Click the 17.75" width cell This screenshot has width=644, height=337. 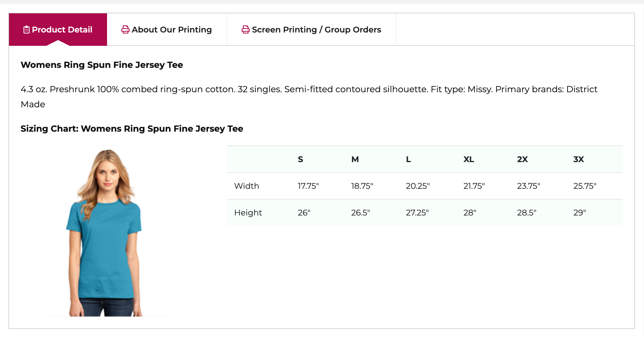point(308,186)
